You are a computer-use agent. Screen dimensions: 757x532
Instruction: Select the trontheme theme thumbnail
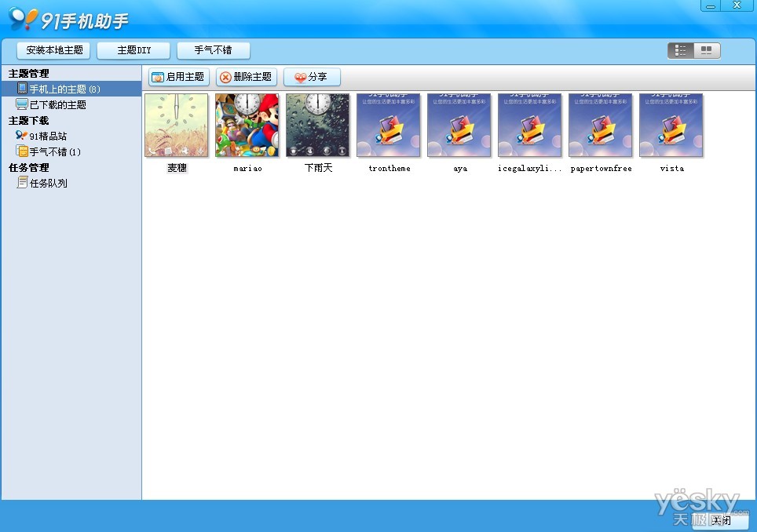pyautogui.click(x=389, y=126)
